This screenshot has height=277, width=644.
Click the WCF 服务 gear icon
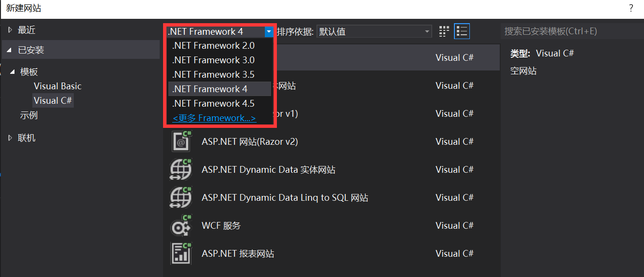click(181, 226)
